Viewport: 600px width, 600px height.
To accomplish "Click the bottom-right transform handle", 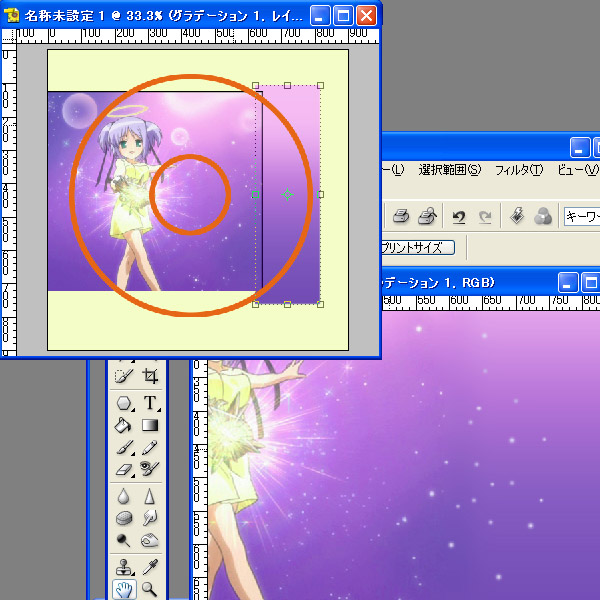I will point(321,304).
